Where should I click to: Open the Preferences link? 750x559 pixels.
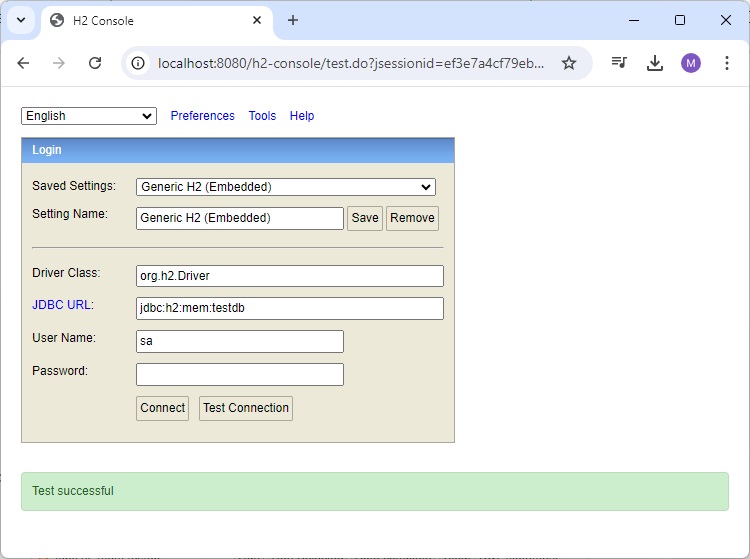pyautogui.click(x=202, y=116)
